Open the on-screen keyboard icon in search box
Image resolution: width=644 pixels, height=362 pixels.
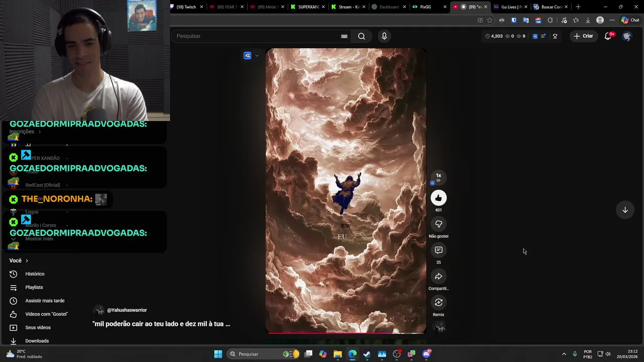tap(344, 36)
